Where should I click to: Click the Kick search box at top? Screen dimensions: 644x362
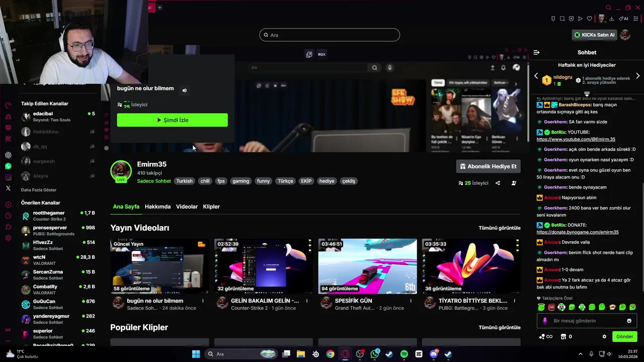[x=330, y=35]
